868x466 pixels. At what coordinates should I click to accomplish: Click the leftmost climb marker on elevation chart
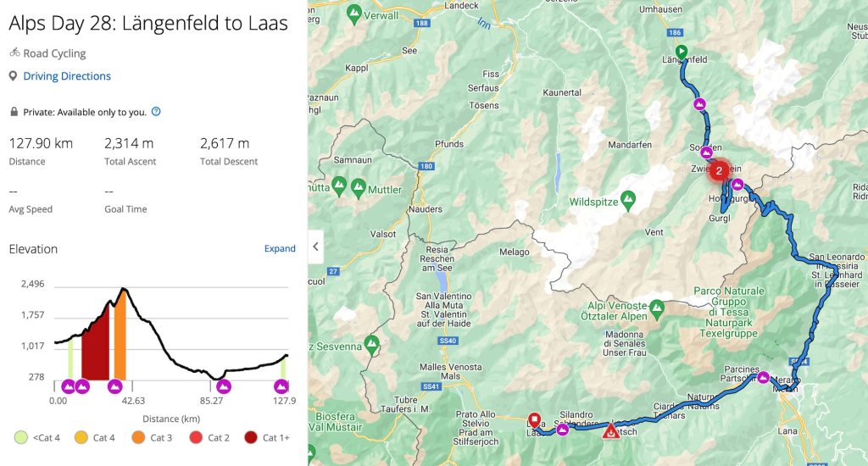[x=68, y=387]
